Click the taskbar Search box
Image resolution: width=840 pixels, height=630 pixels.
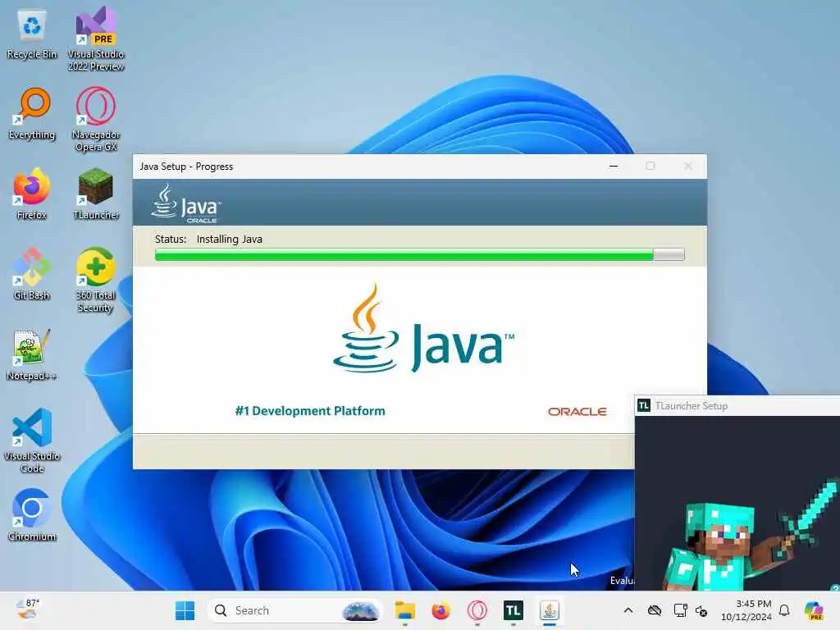(x=294, y=610)
